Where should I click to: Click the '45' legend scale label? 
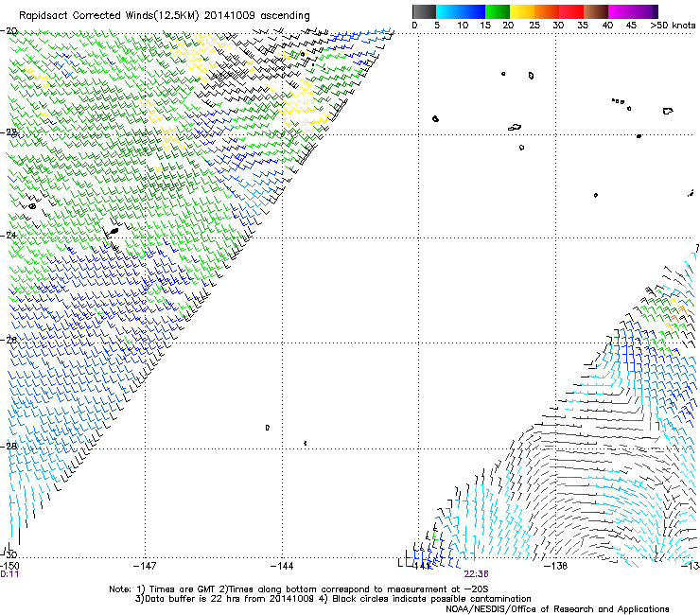coord(631,26)
